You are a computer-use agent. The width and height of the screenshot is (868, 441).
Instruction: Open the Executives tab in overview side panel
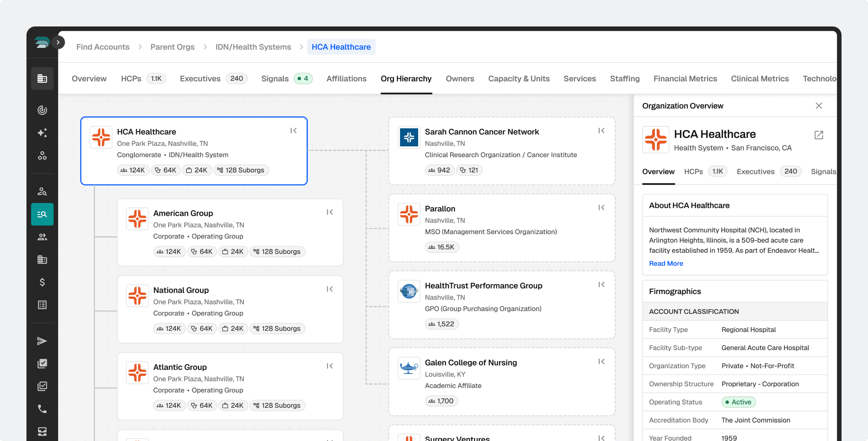click(x=768, y=171)
